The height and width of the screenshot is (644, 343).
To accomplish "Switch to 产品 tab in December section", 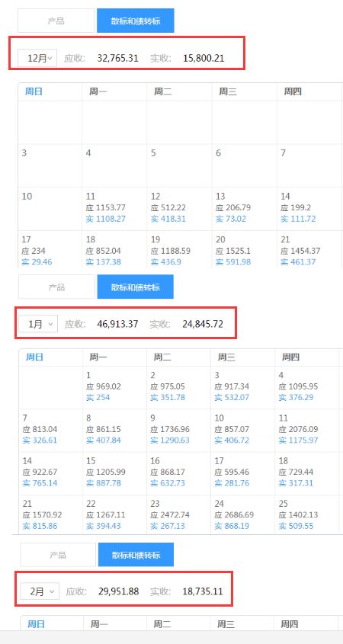I will point(56,21).
